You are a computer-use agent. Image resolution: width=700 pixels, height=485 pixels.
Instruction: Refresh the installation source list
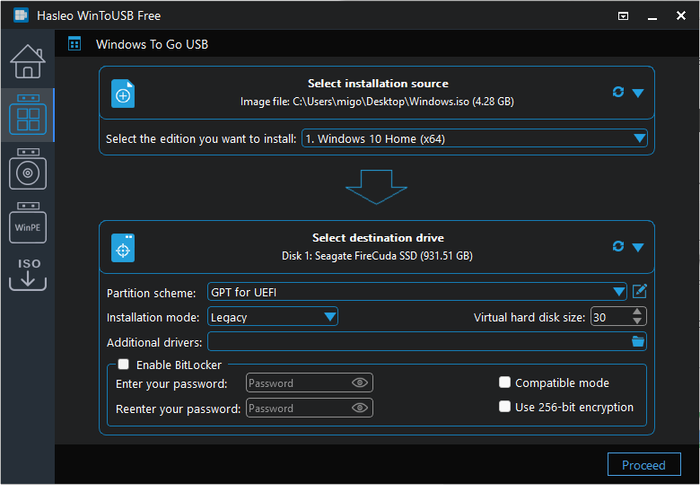[618, 92]
